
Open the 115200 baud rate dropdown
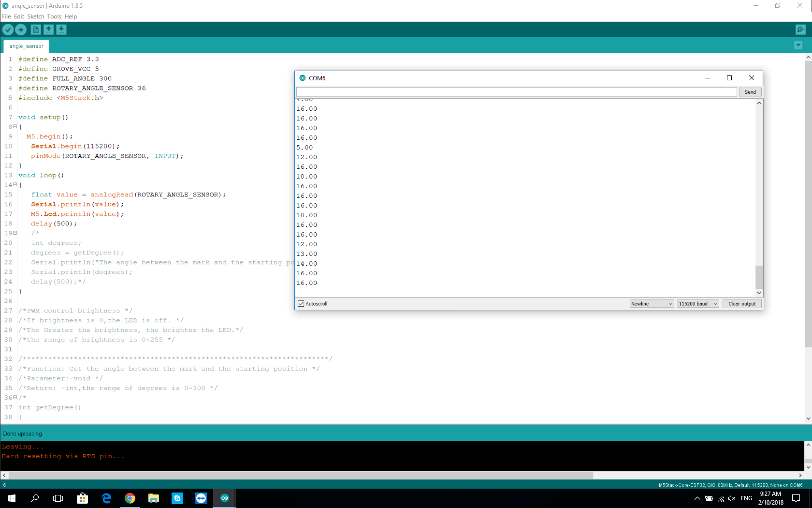pos(697,304)
